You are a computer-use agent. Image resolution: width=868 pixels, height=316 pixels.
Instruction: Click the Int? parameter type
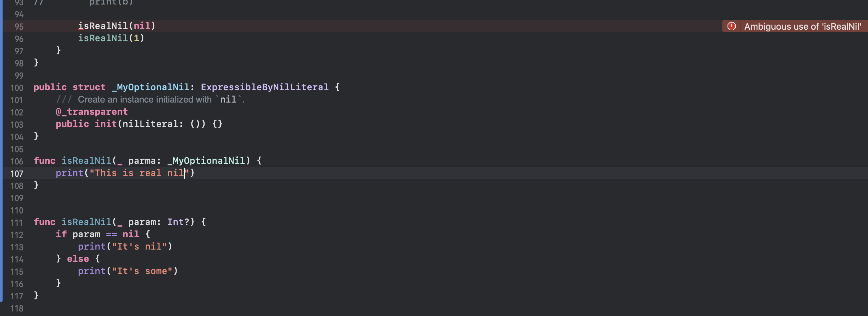pos(178,222)
